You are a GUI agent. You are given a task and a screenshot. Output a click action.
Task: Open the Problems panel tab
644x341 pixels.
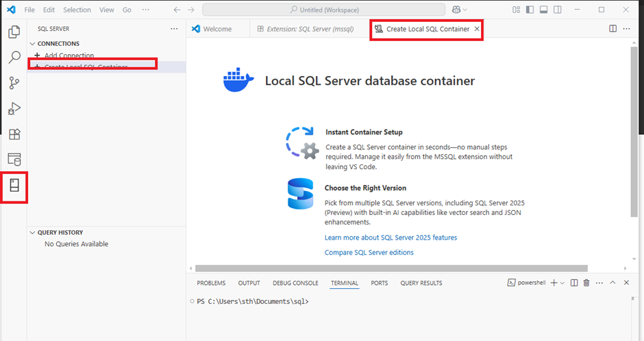(x=211, y=283)
